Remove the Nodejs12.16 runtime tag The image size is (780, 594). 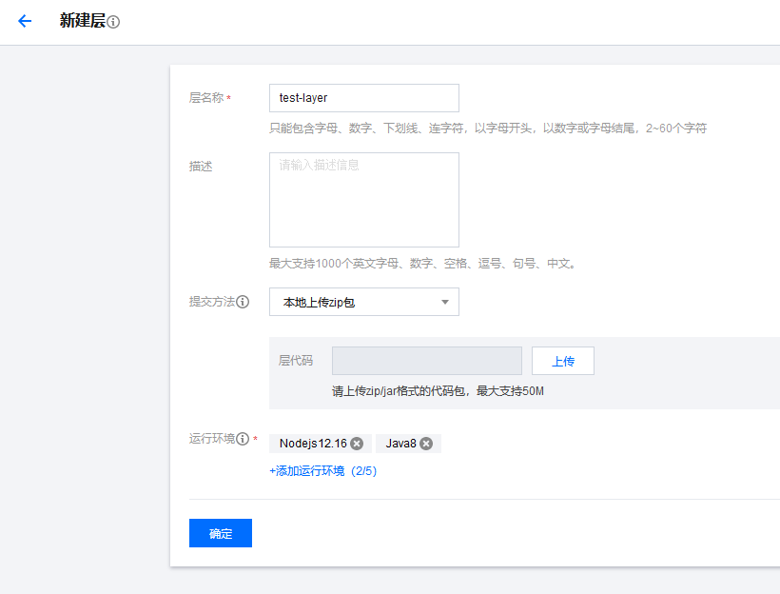pos(357,443)
